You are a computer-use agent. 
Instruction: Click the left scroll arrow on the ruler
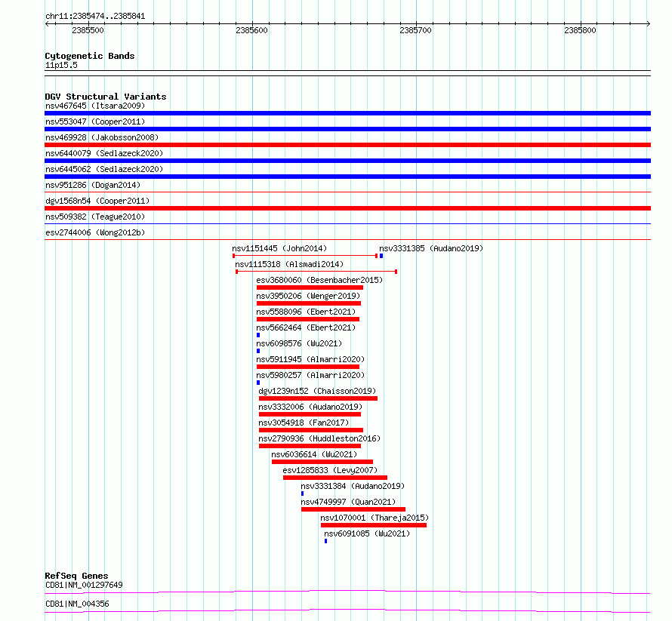click(47, 23)
